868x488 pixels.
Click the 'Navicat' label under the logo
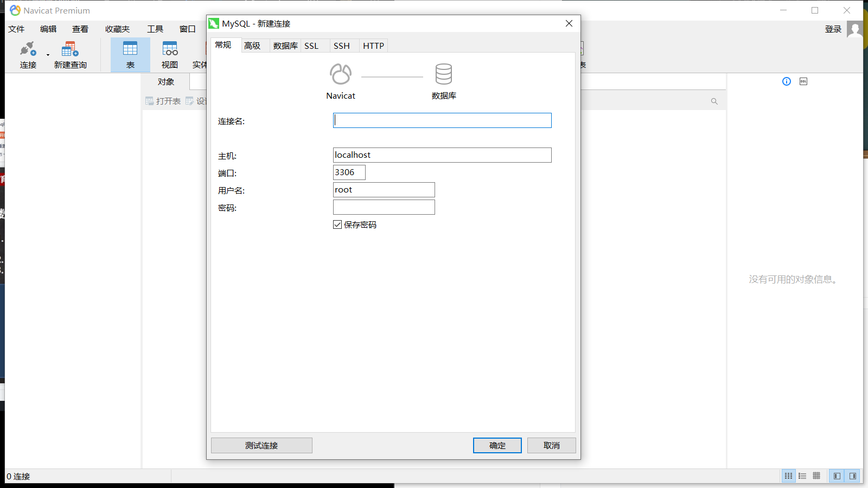[341, 95]
